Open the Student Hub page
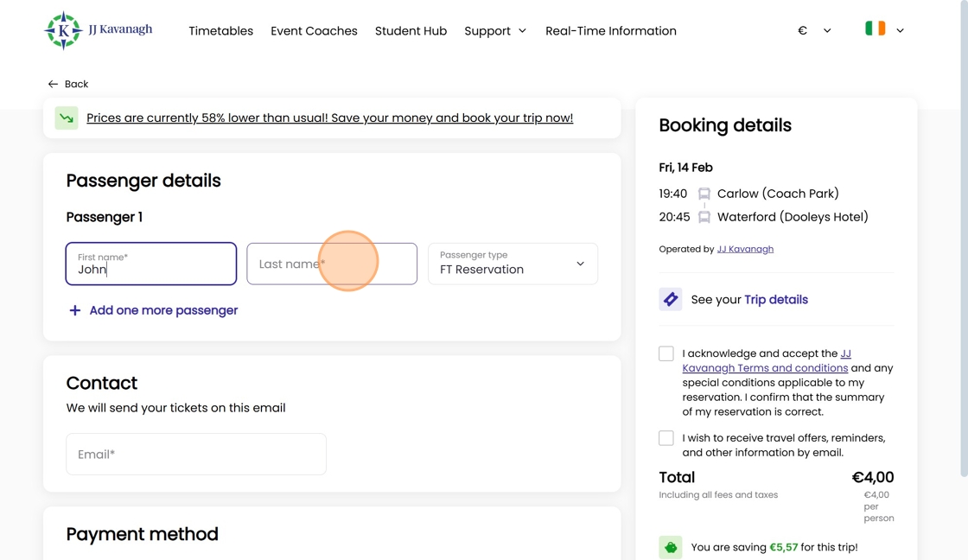Screen dimensions: 968x560 click(411, 31)
